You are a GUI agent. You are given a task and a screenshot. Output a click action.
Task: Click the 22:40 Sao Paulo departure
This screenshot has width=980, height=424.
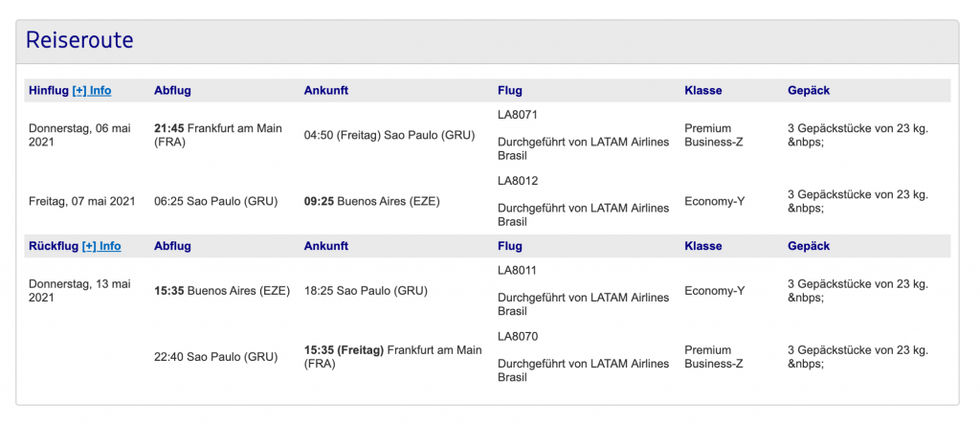(x=215, y=357)
